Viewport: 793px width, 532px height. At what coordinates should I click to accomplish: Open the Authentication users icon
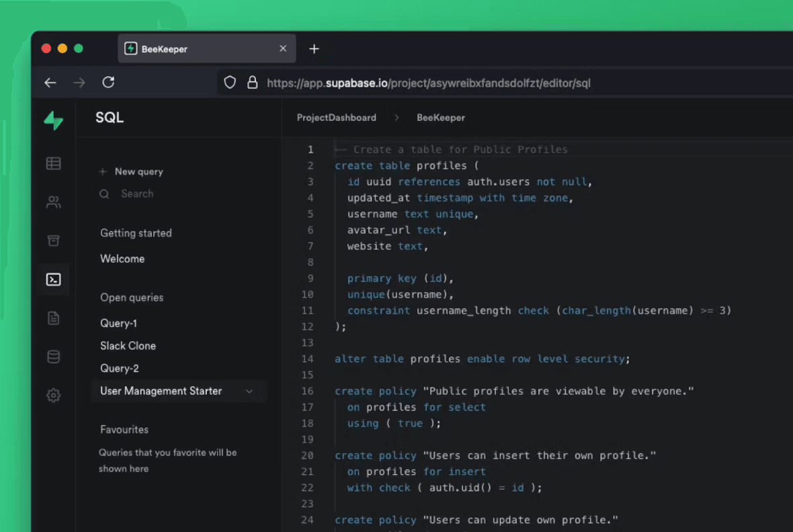pos(54,202)
